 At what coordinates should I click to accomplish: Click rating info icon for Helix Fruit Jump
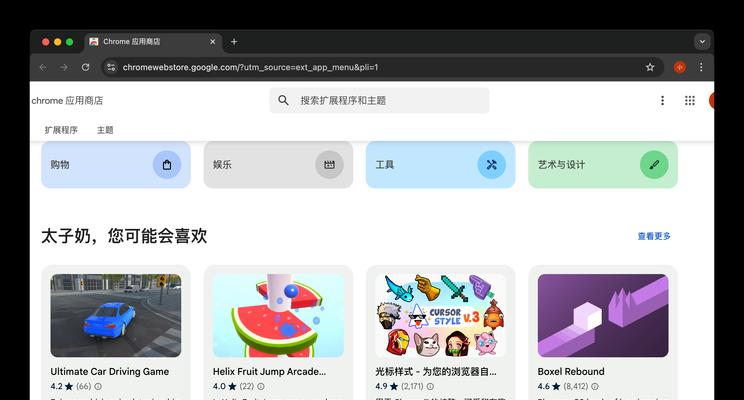[260, 386]
